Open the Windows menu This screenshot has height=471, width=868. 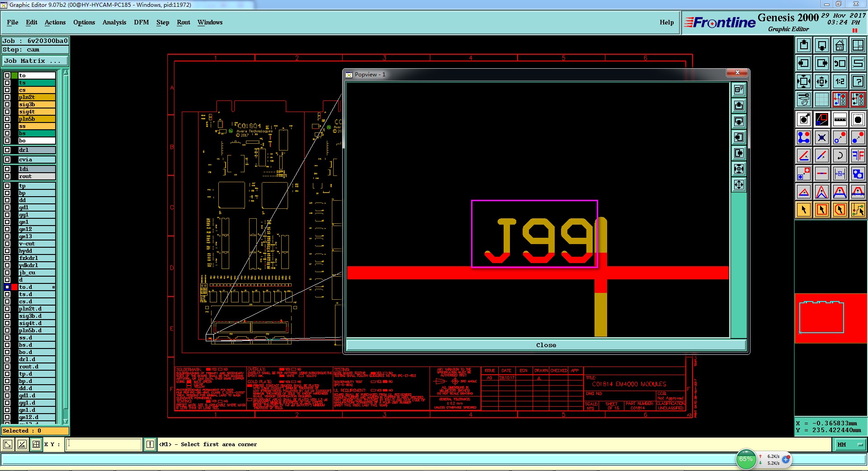(x=210, y=22)
